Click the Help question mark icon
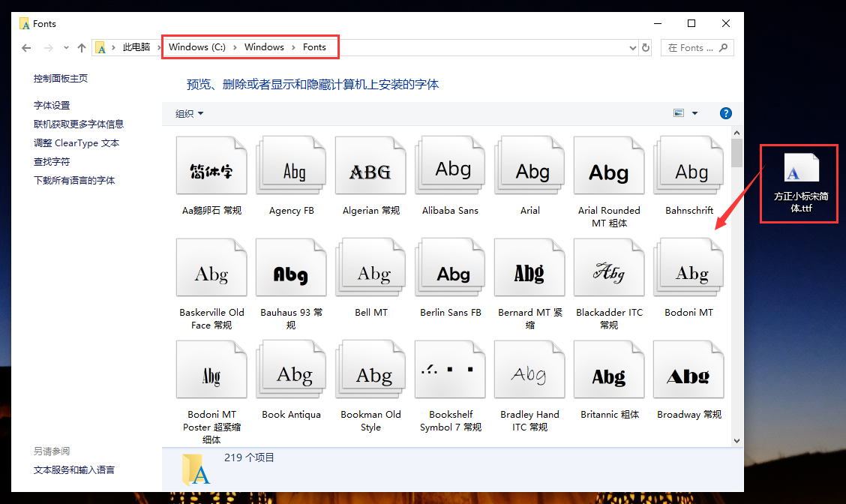This screenshot has height=504, width=846. click(x=725, y=113)
